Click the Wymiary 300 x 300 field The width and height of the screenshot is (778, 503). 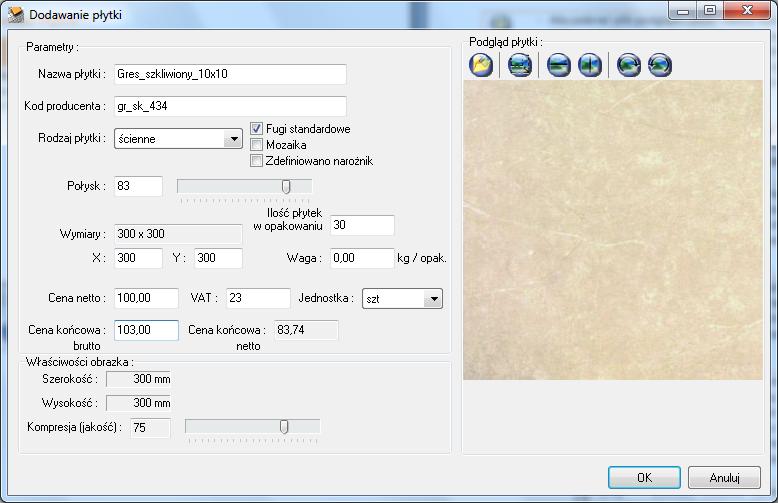tap(178, 234)
